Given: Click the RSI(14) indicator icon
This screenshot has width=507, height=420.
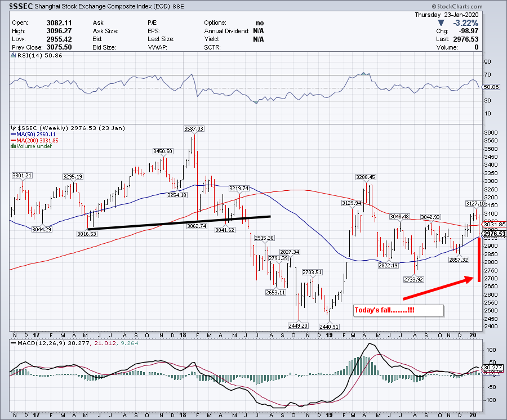Looking at the screenshot, I should pos(13,55).
